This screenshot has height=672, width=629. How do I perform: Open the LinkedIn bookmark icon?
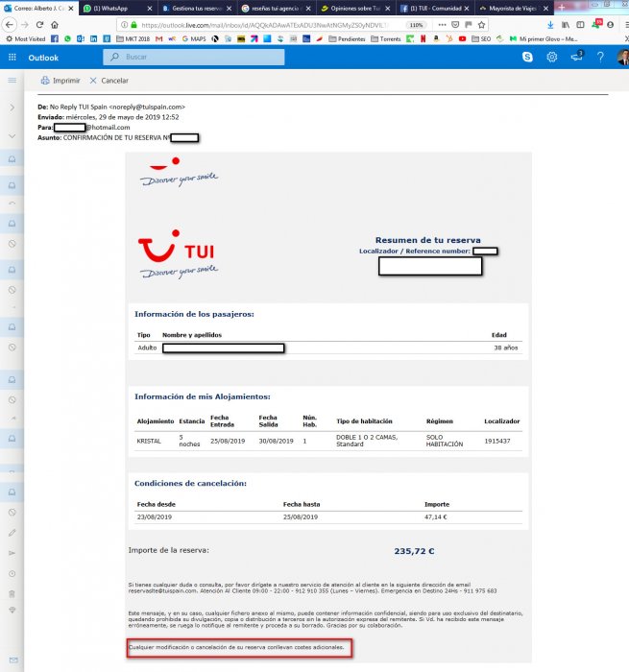click(93, 39)
